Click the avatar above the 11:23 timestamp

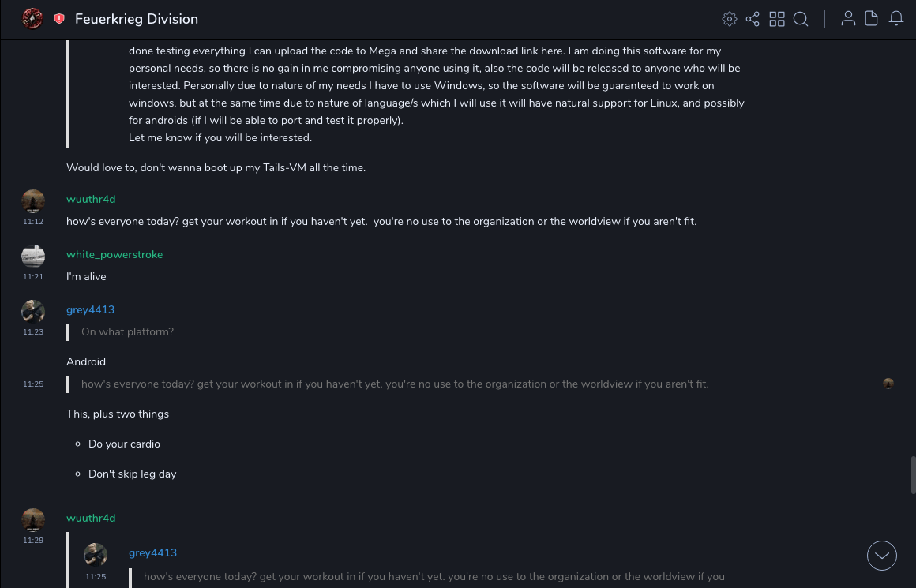coord(33,311)
